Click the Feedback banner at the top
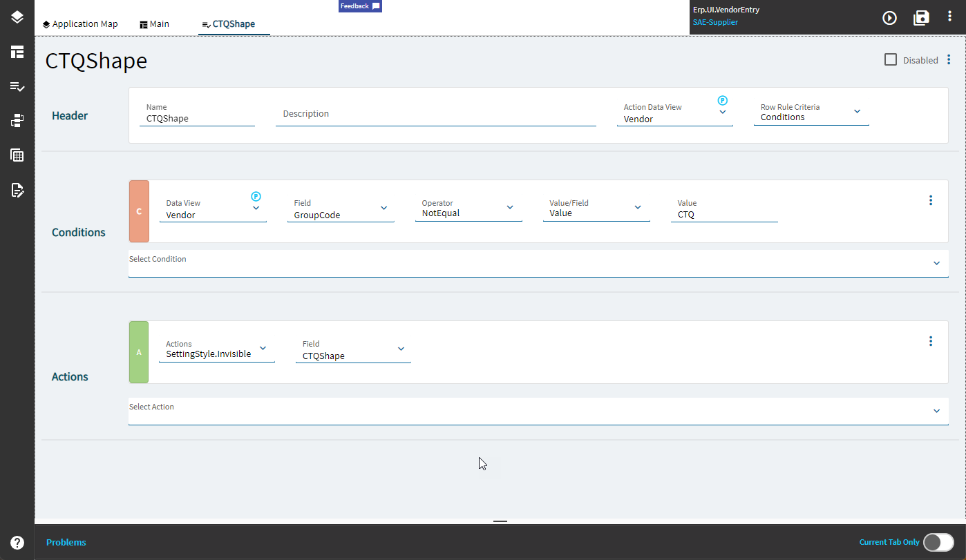Screen dimensions: 966x560 359,6
